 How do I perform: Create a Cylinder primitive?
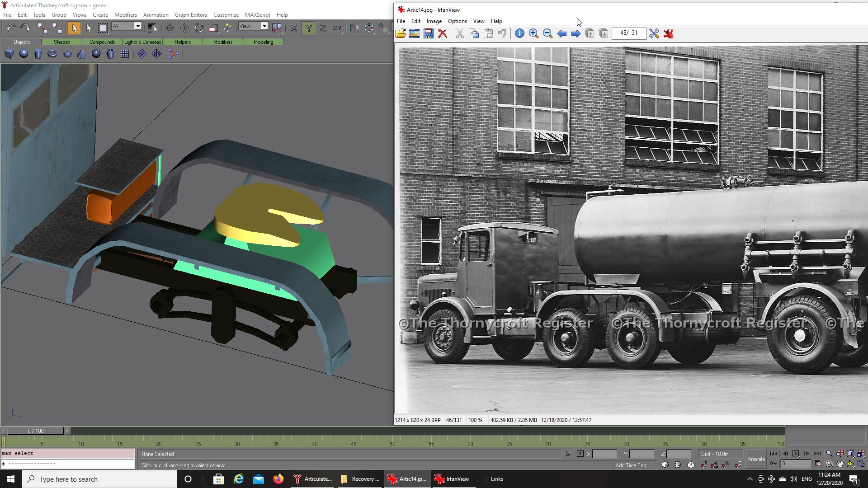point(38,54)
